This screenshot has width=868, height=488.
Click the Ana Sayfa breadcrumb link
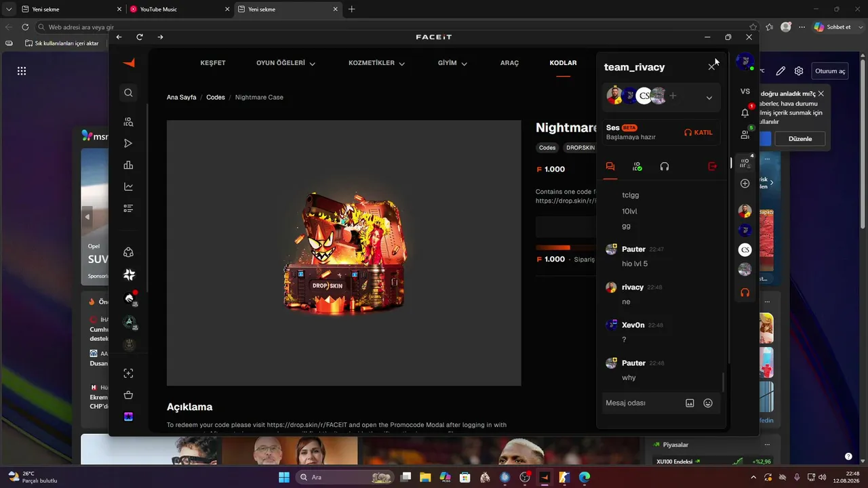coord(181,98)
